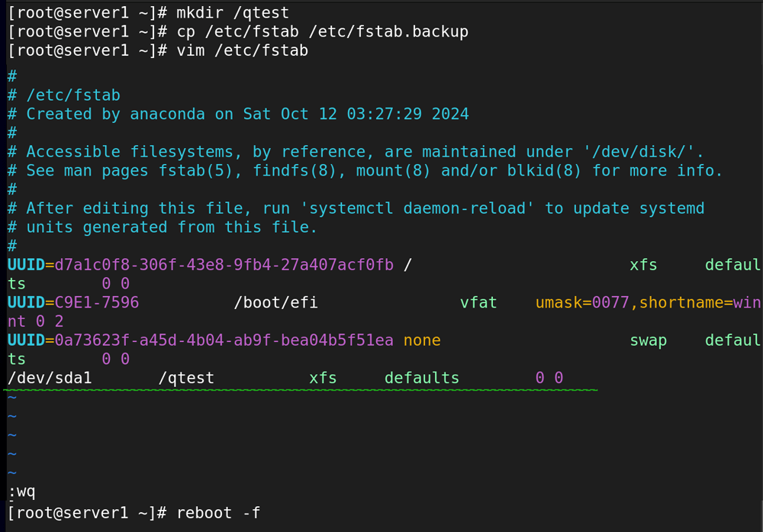The width and height of the screenshot is (763, 532).
Task: Click the 'reboot -f' command at the prompt
Action: click(218, 513)
